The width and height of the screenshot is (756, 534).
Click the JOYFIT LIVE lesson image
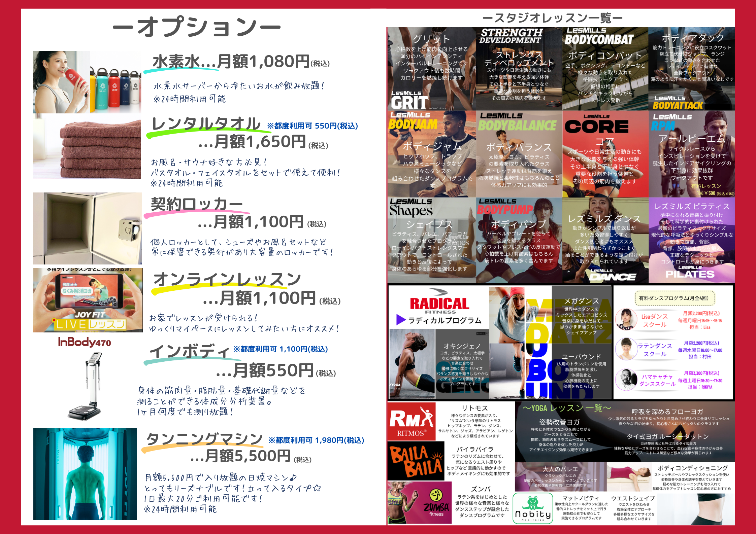click(x=88, y=300)
